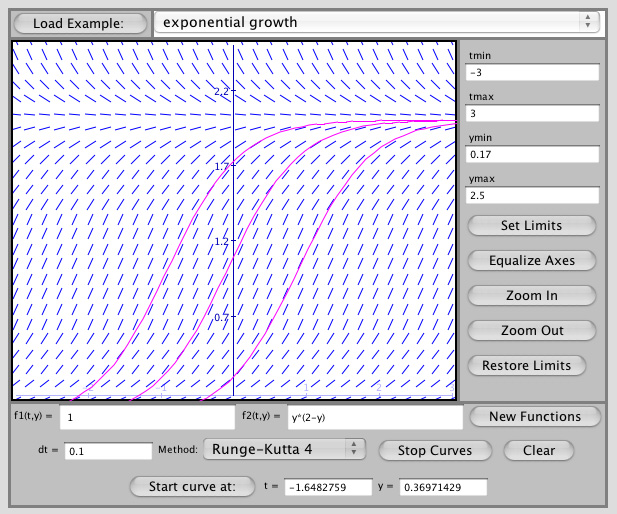
Task: Edit the f2(t,y) expression field
Action: [x=373, y=416]
